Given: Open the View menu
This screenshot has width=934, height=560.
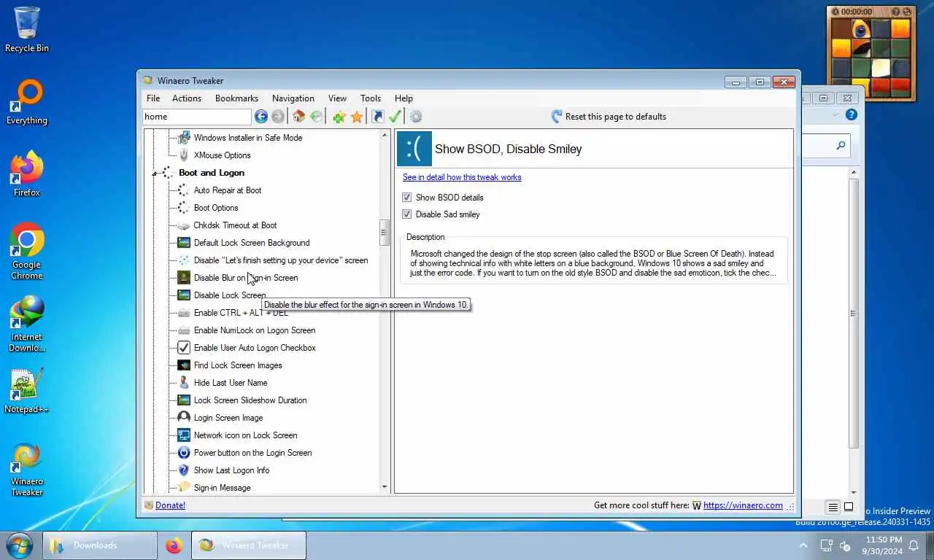Looking at the screenshot, I should (337, 98).
